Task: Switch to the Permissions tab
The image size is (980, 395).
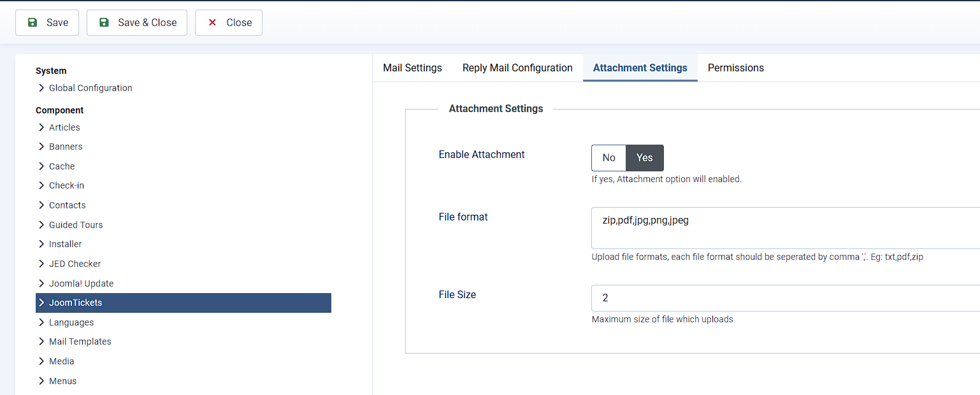Action: [736, 68]
